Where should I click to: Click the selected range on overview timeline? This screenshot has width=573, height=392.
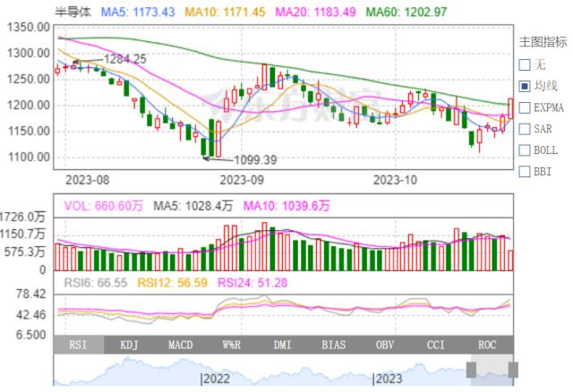(492, 370)
